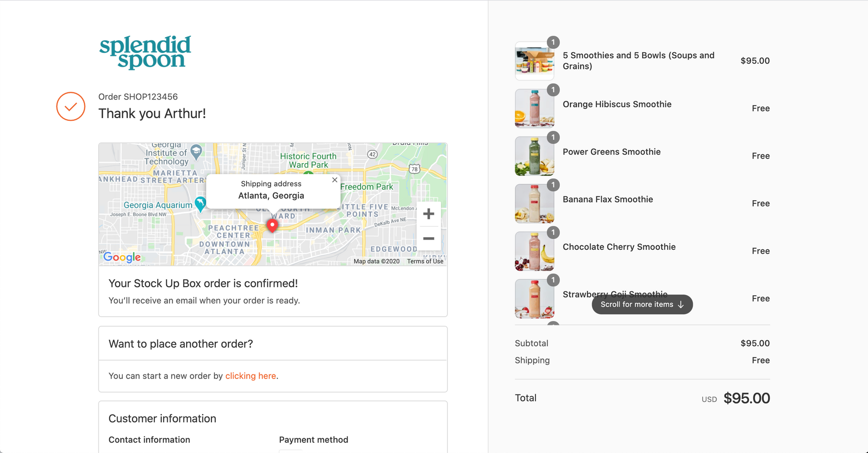Click the zoom out control on the map
The width and height of the screenshot is (868, 453).
429,238
